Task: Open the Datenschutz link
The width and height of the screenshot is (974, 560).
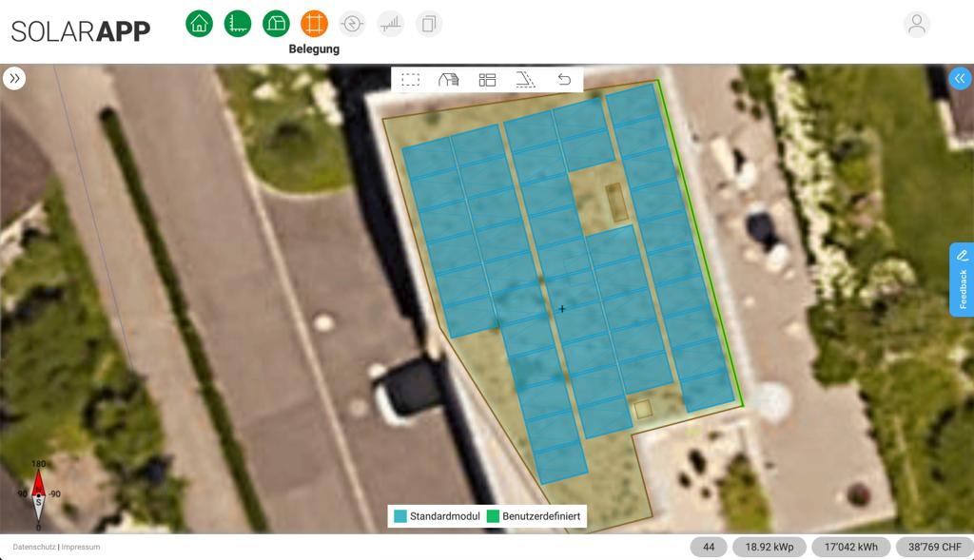Action: point(34,547)
